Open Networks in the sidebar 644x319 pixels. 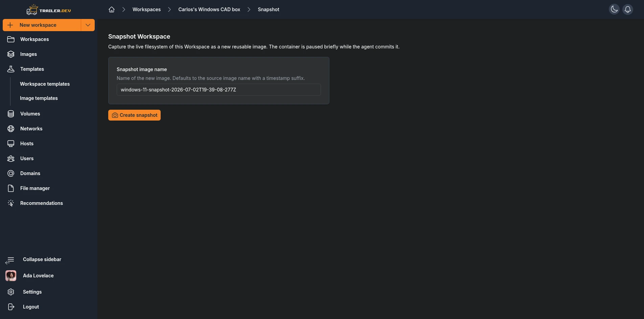pyautogui.click(x=31, y=129)
